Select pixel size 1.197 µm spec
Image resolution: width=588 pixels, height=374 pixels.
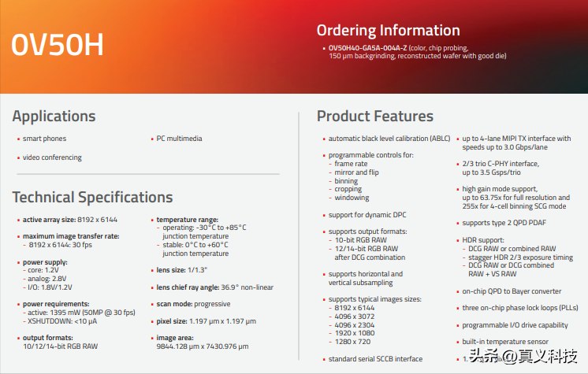coord(207,321)
